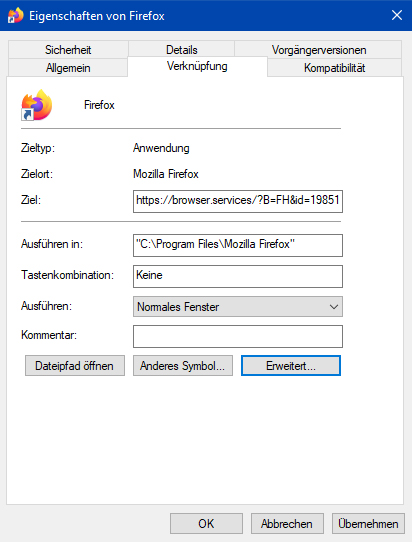Click into the Ziel input field
This screenshot has width=412, height=542.
238,201
